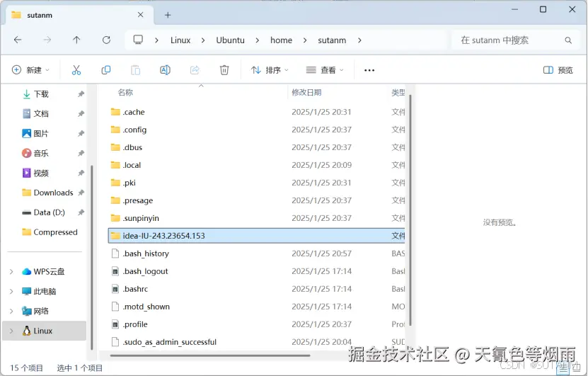Expand the Linux tree node
Screen dimensions: 588x376
(11, 331)
